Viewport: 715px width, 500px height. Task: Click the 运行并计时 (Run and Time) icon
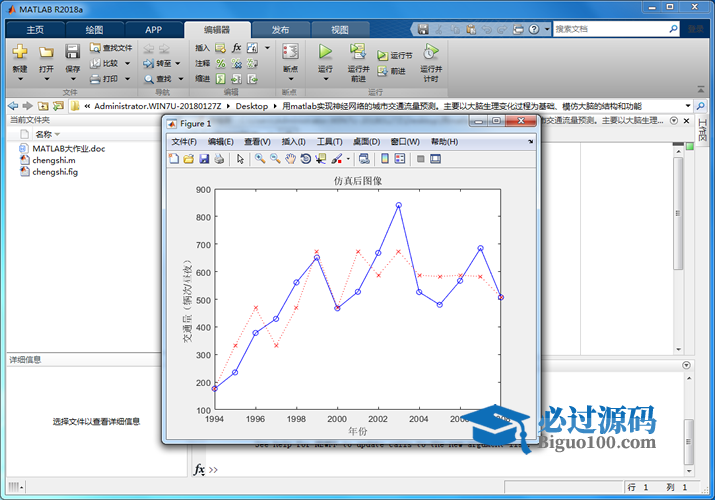tap(431, 52)
